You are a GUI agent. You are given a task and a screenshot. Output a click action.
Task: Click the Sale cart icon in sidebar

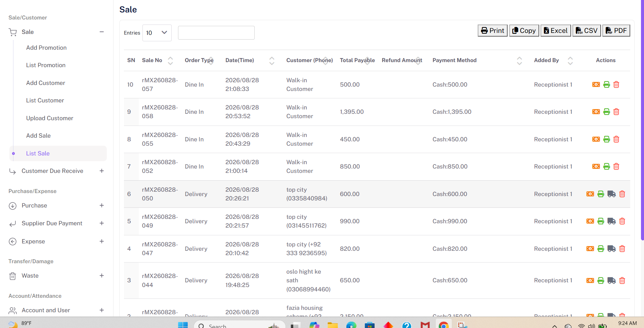[13, 32]
